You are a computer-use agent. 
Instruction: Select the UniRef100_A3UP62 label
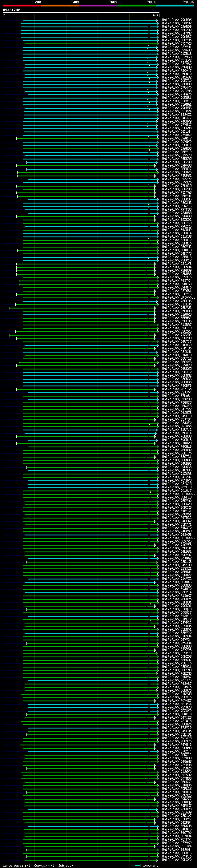(x=176, y=176)
